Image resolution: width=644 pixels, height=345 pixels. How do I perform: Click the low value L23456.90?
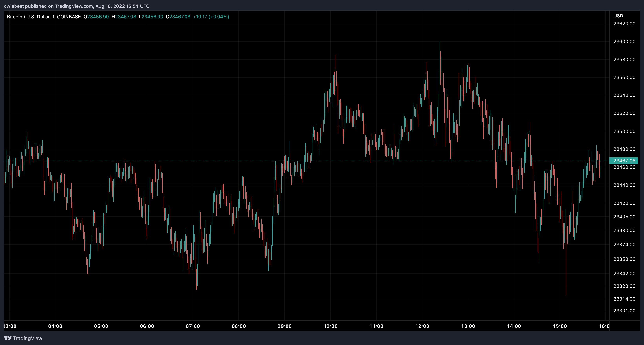coord(151,17)
